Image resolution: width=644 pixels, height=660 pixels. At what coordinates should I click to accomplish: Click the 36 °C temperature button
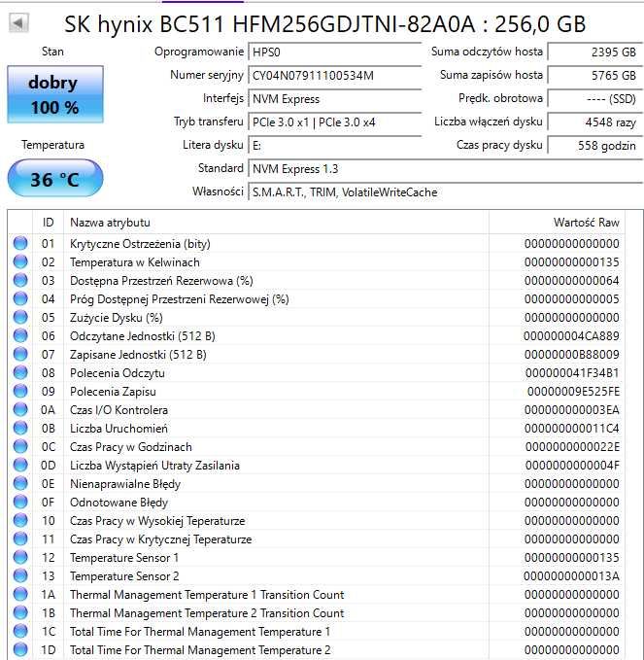tap(55, 179)
